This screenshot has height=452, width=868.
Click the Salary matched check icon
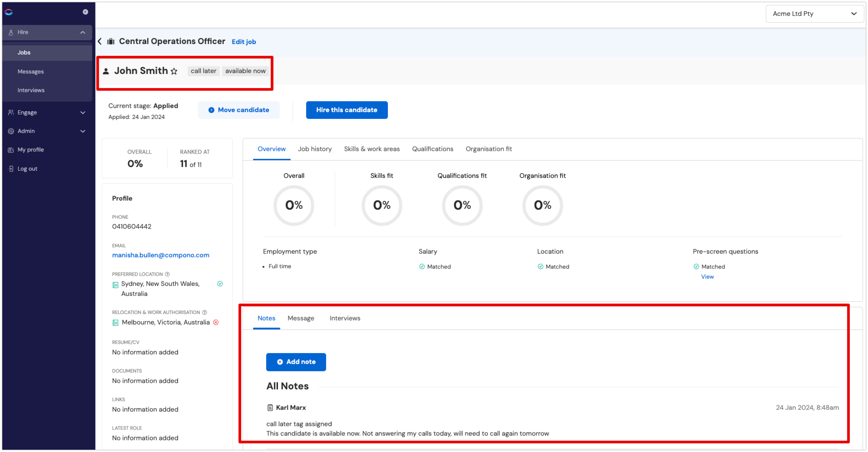[422, 267]
